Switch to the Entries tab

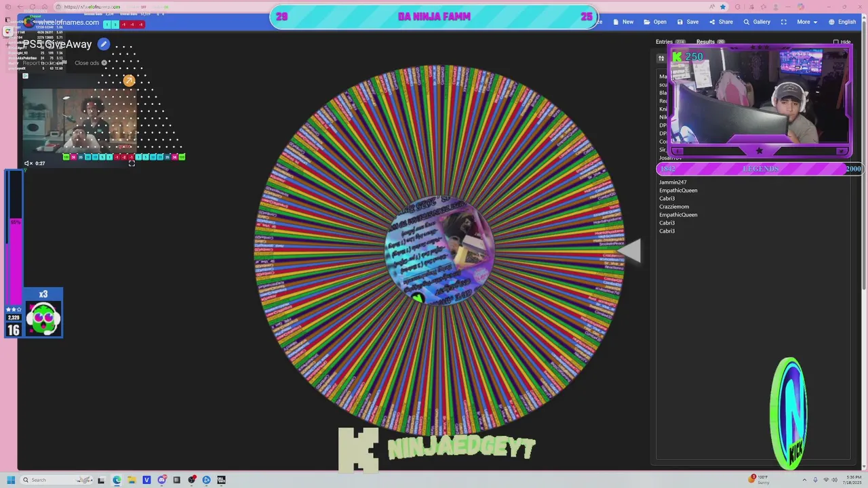(670, 42)
